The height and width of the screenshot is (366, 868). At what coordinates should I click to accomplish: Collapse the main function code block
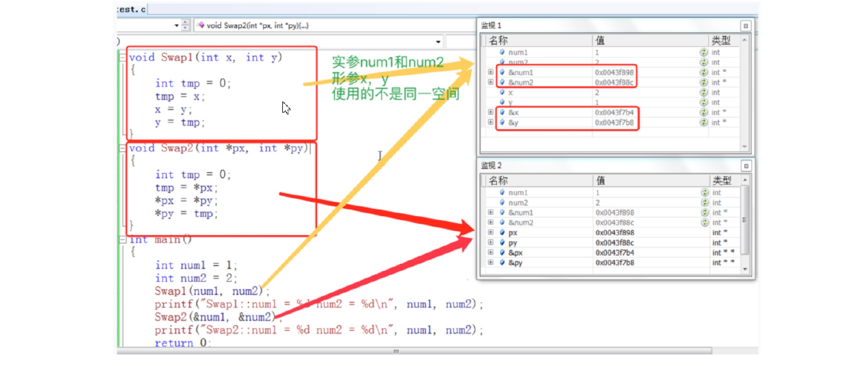tap(122, 240)
